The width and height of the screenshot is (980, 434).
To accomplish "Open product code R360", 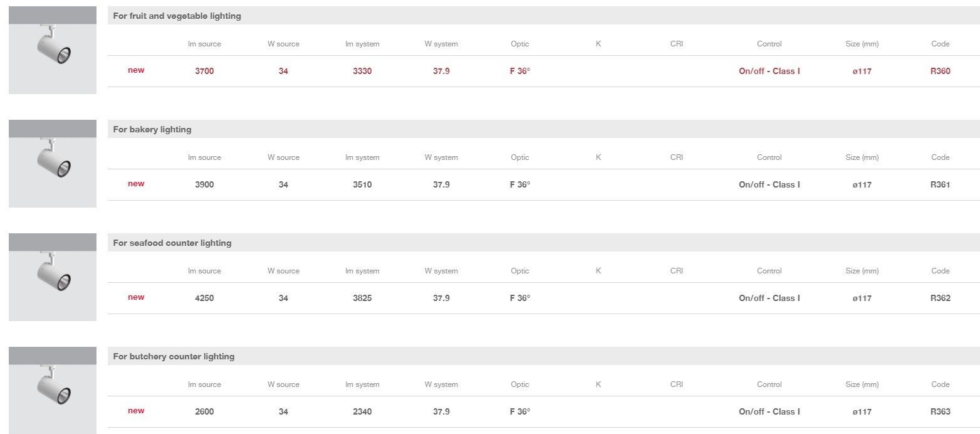I will click(x=940, y=71).
